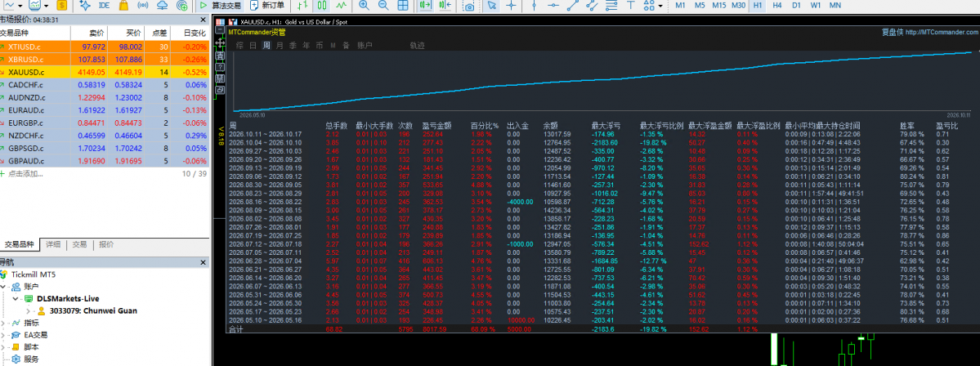Select the crosshair tool
This screenshot has height=366, width=980.
(x=511, y=6)
